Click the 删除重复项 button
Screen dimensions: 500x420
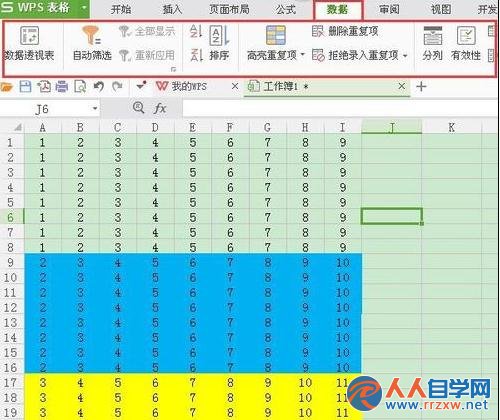(x=345, y=31)
